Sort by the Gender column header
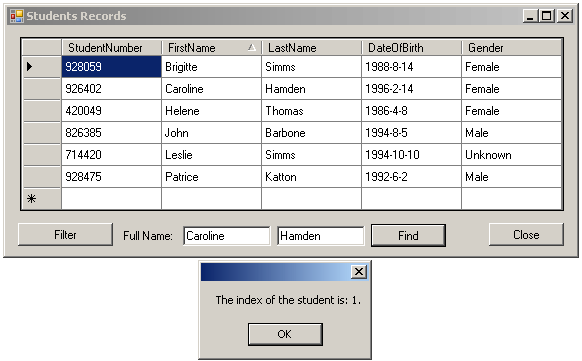The width and height of the screenshot is (582, 361). tap(511, 48)
